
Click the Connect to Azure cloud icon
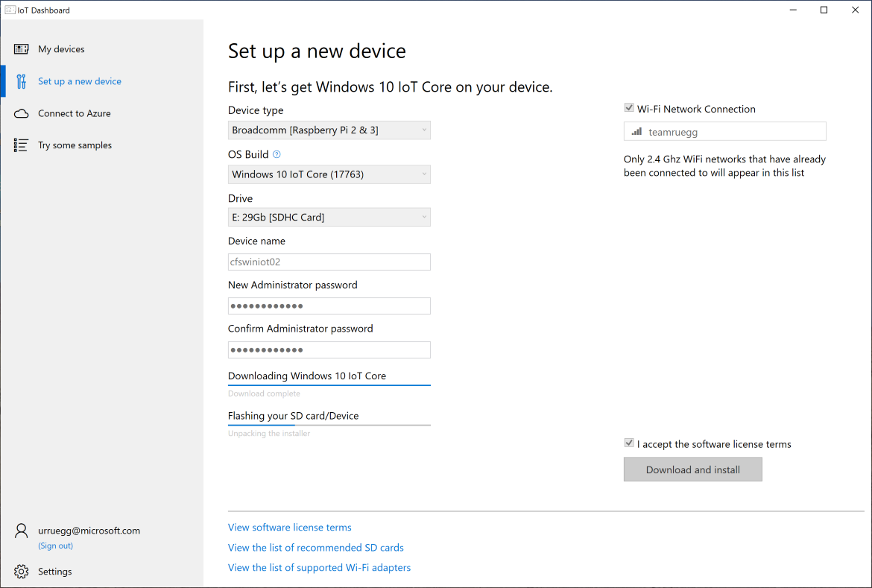pyautogui.click(x=21, y=113)
